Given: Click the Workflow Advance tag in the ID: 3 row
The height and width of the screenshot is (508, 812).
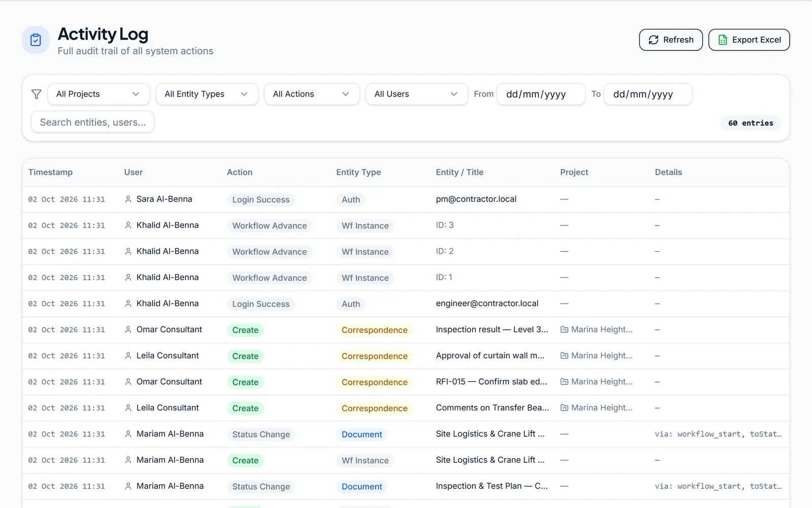Looking at the screenshot, I should 269,226.
